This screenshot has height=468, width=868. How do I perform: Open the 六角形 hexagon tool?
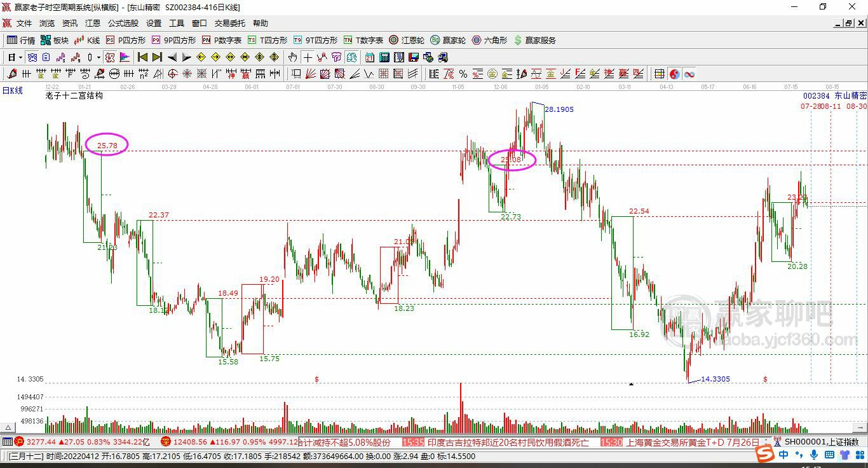pyautogui.click(x=489, y=40)
